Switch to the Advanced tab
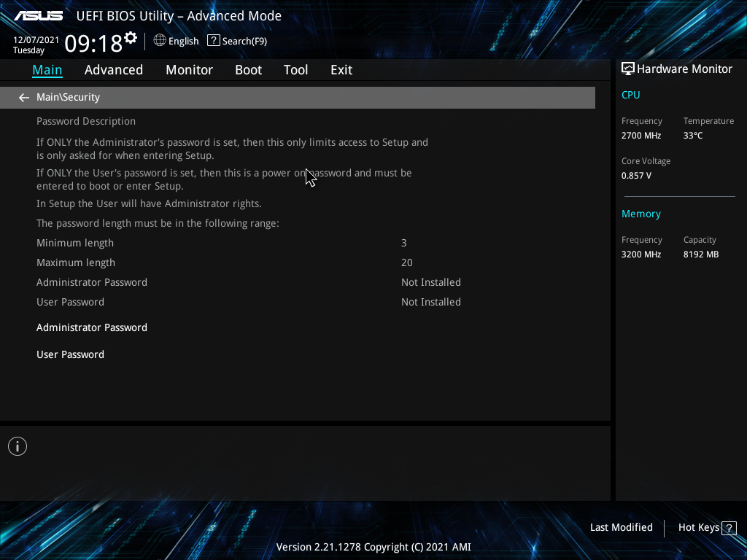747x560 pixels. click(114, 70)
